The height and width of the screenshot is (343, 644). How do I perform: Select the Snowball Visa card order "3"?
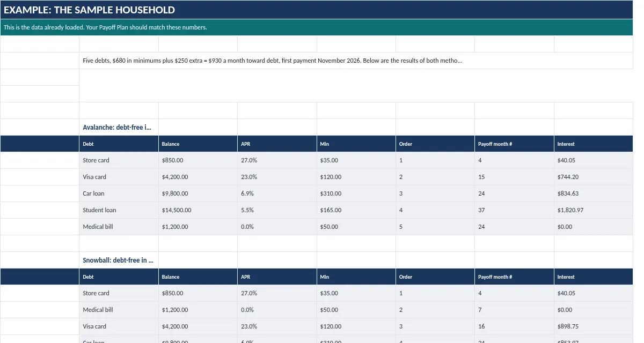(x=435, y=326)
